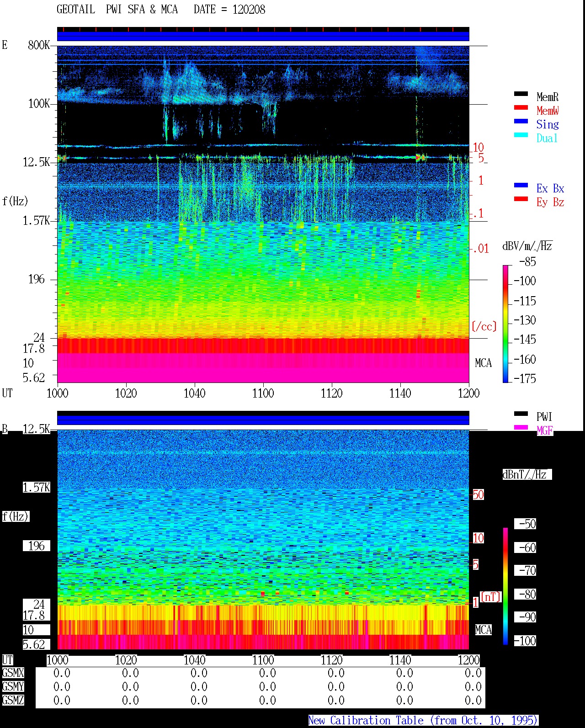
Task: Click the 1120 tick on magnetic time axis
Action: coord(332,660)
